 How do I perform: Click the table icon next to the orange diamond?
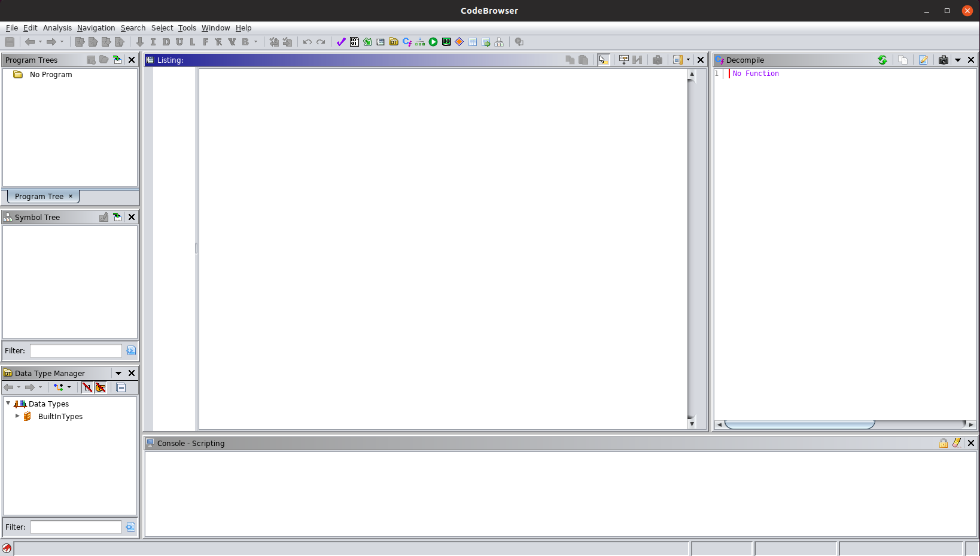coord(473,42)
